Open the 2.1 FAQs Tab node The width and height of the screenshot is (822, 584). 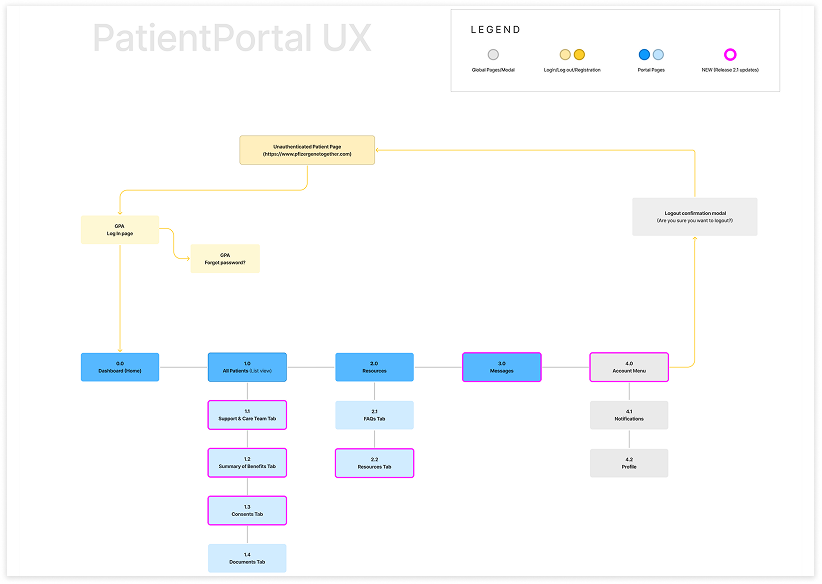pyautogui.click(x=374, y=414)
